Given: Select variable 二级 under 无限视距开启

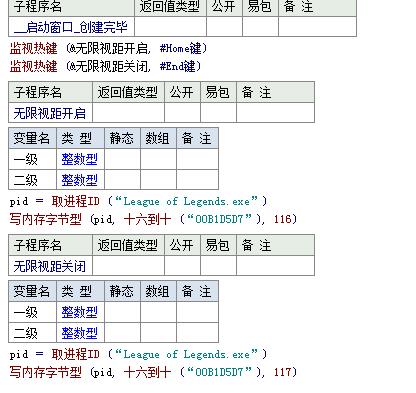Looking at the screenshot, I should click(33, 180).
